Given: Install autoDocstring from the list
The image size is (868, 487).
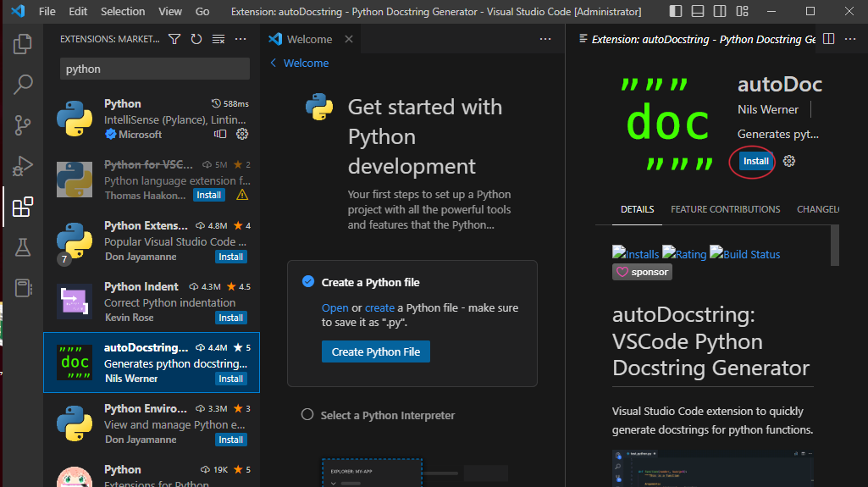Looking at the screenshot, I should [231, 379].
